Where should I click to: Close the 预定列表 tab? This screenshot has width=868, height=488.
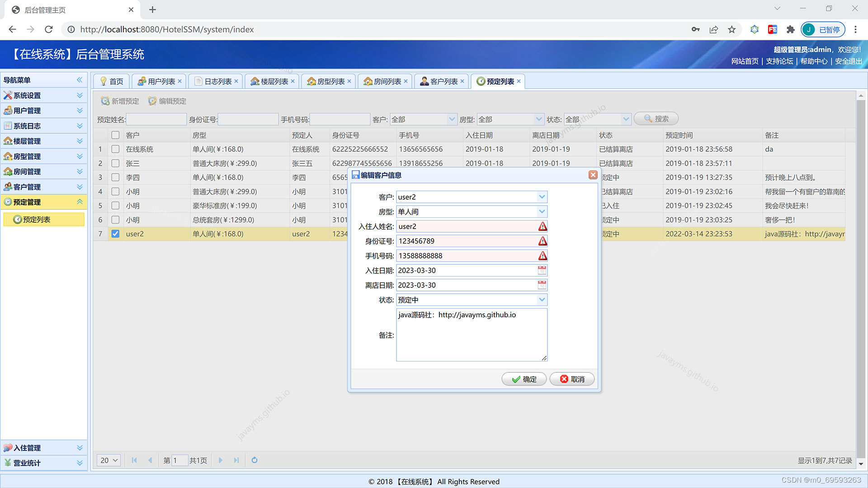(519, 81)
